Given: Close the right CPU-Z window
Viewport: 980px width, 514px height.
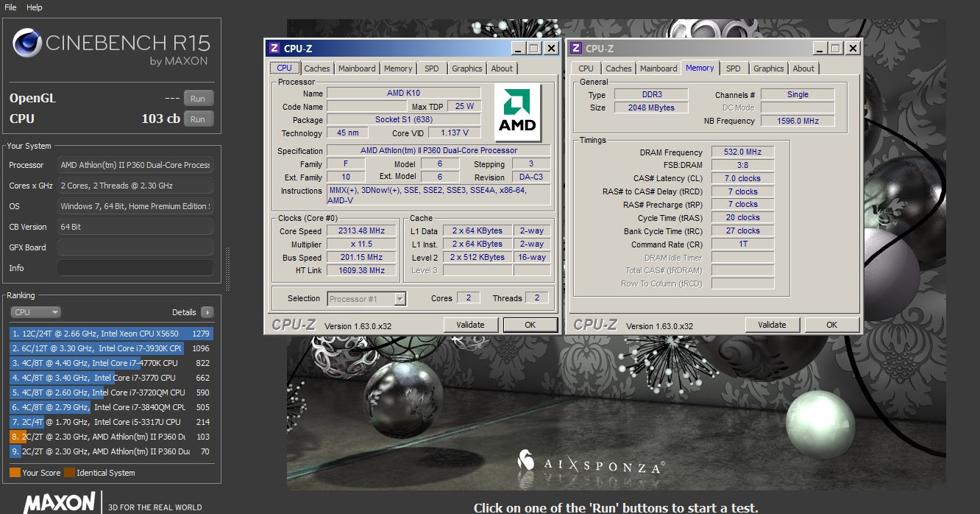Looking at the screenshot, I should coord(853,48).
